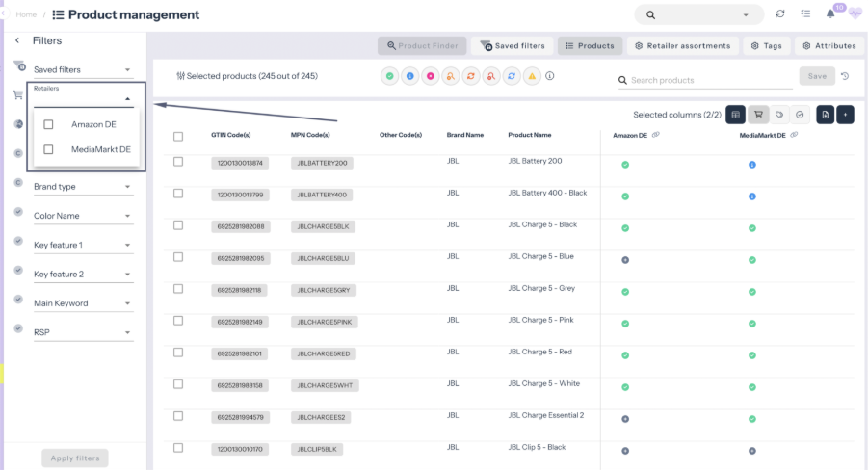Check the MediaMarkt DE retailer checkbox

coord(49,149)
